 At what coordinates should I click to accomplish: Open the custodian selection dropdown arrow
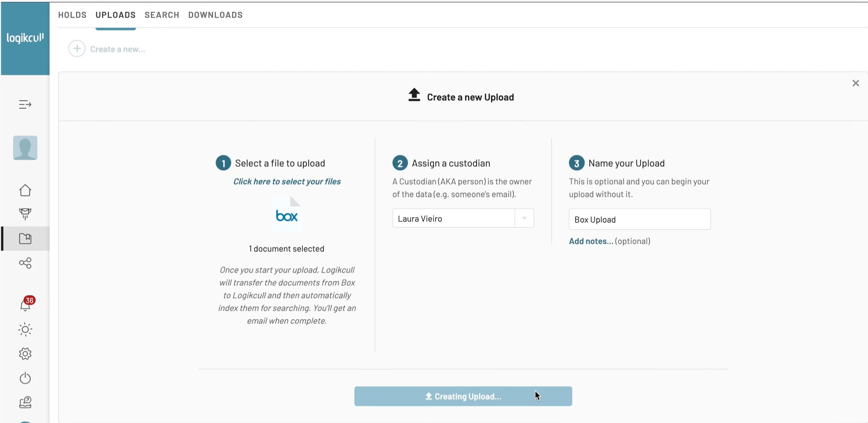click(x=524, y=218)
